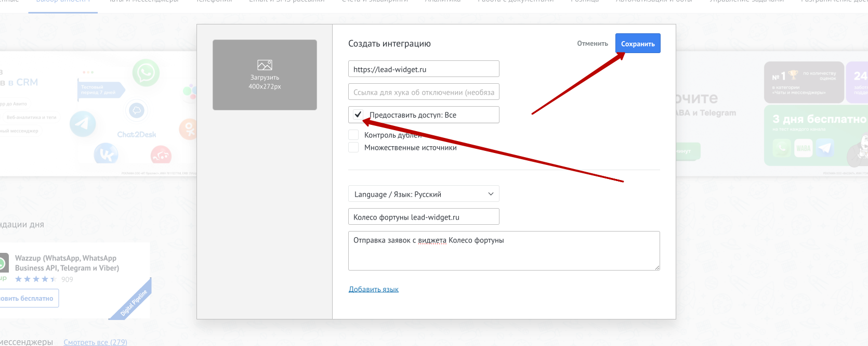The width and height of the screenshot is (868, 346).
Task: Open the Language / Язык dropdown
Action: [424, 194]
